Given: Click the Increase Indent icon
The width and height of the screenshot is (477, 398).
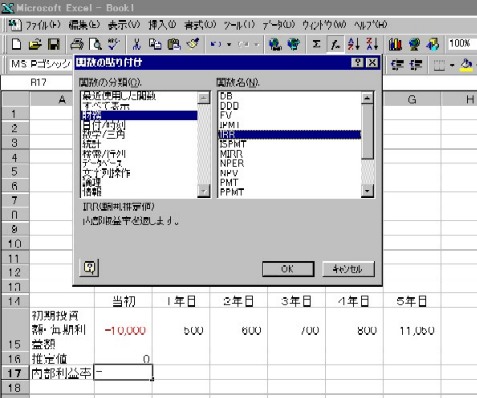Looking at the screenshot, I should [416, 65].
